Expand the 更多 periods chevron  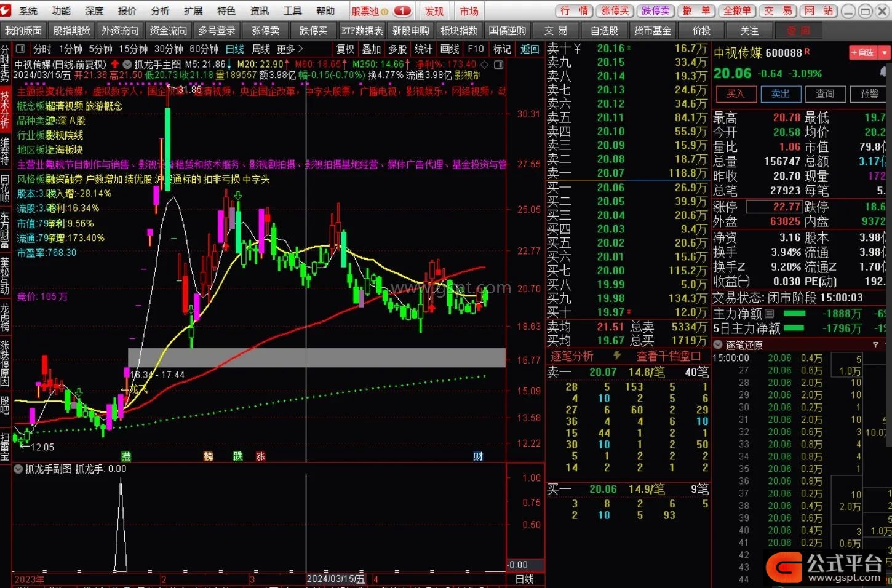[x=300, y=49]
